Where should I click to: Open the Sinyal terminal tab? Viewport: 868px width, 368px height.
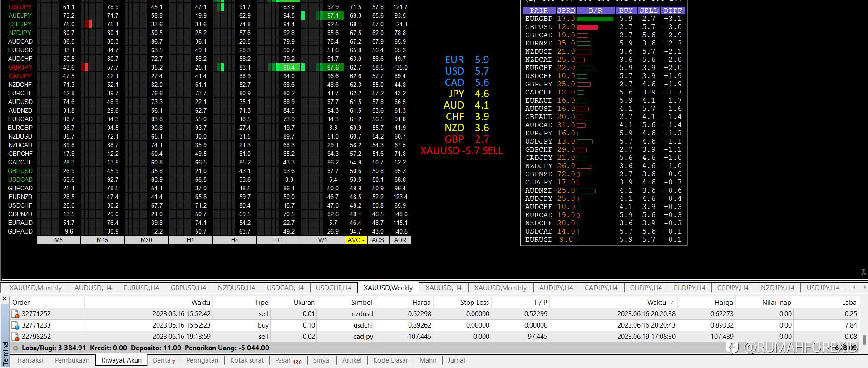tap(322, 360)
